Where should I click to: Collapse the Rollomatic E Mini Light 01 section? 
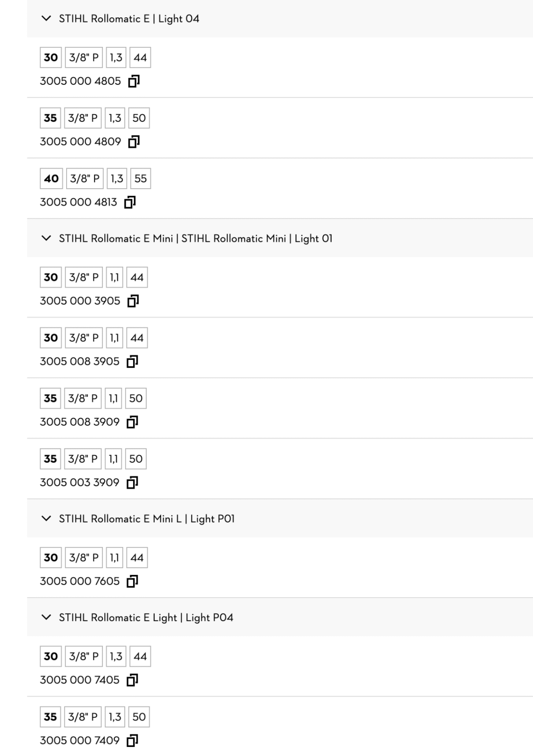pyautogui.click(x=46, y=238)
